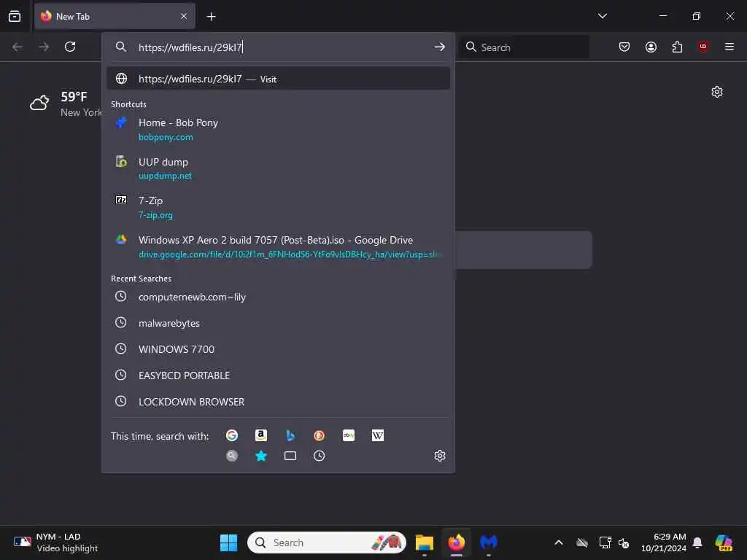747x560 pixels.
Task: Select recent search malwarebytes
Action: pyautogui.click(x=278, y=323)
